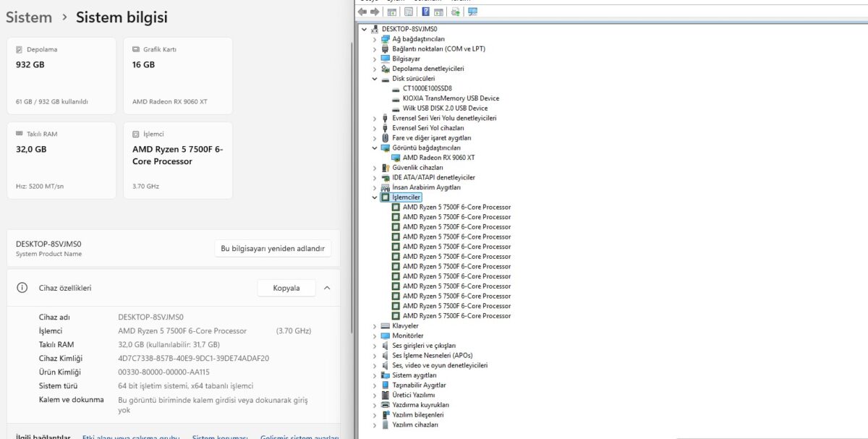Open the Takılı RAM 32,0 GB card
The width and height of the screenshot is (868, 439).
coord(61,161)
